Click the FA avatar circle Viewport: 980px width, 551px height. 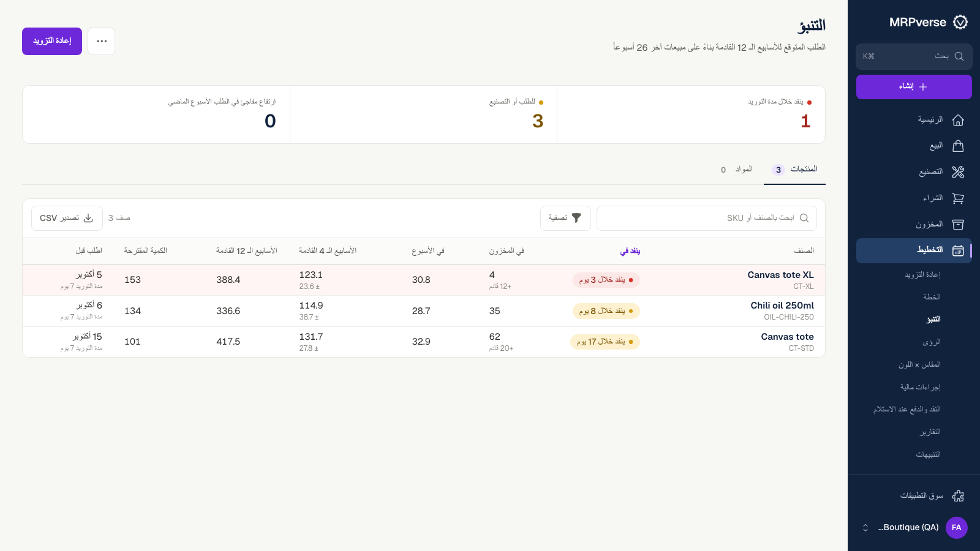click(x=957, y=528)
